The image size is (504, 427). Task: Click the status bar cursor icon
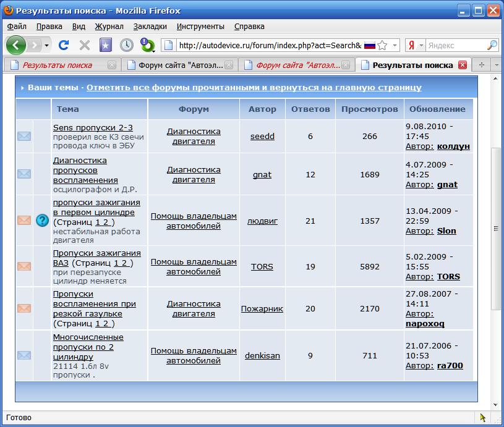pyautogui.click(x=483, y=417)
